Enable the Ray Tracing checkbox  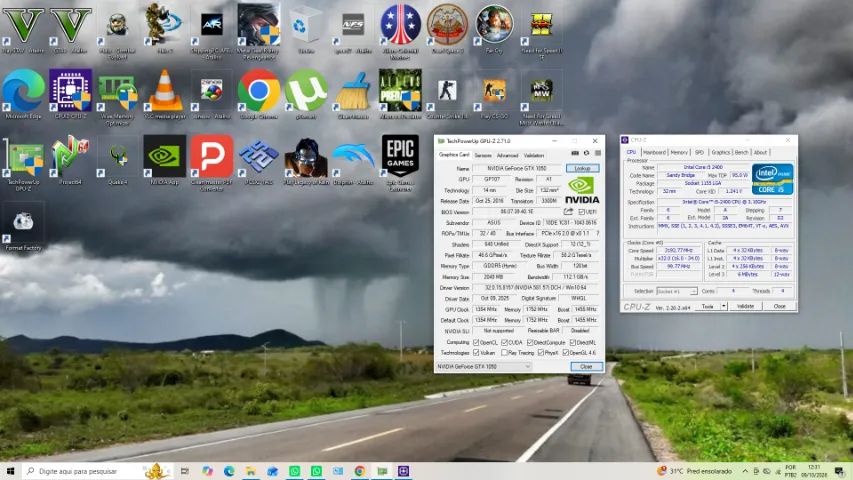pyautogui.click(x=504, y=353)
